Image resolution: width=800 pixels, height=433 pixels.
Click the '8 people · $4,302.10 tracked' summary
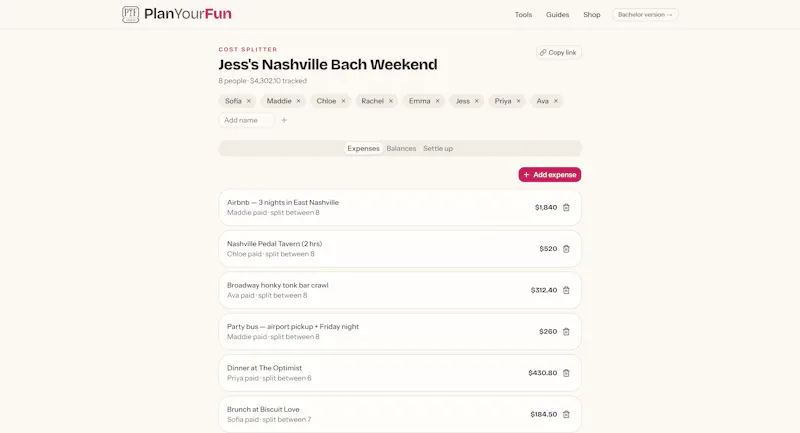tap(263, 81)
